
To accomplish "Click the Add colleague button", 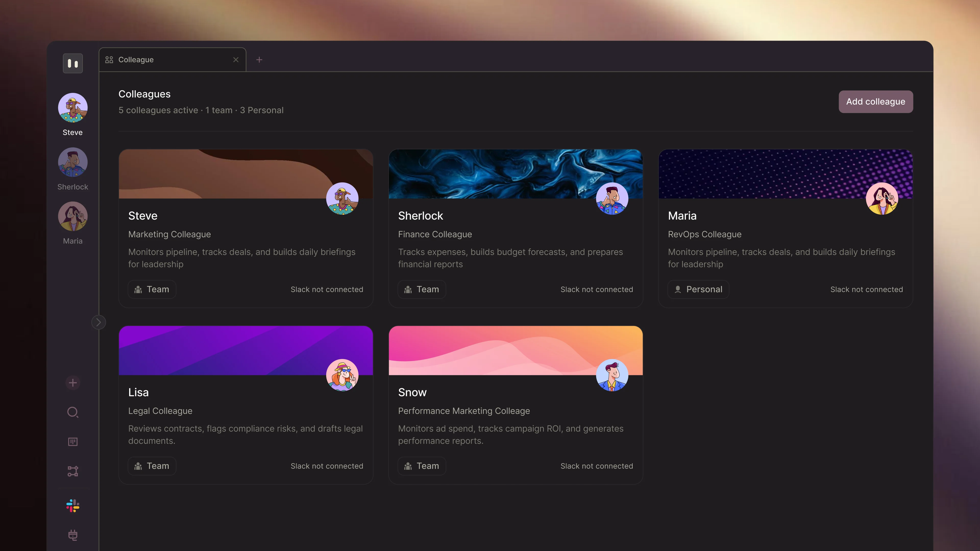I will (x=875, y=102).
